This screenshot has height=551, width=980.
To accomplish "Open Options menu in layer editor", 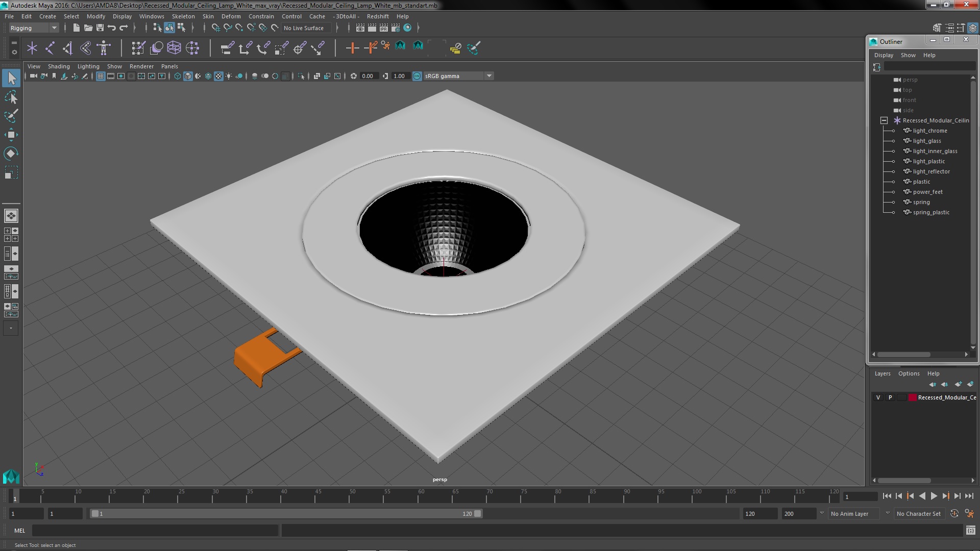I will point(909,373).
